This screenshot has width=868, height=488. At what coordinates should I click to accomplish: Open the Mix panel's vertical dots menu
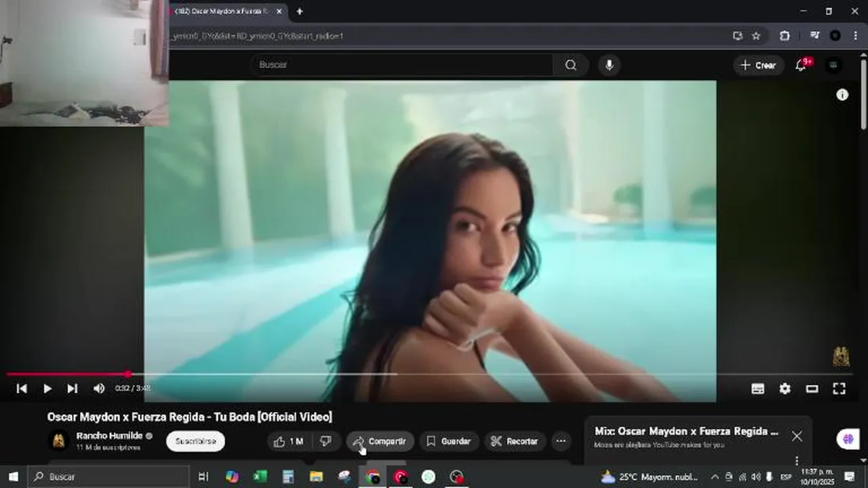point(797,460)
